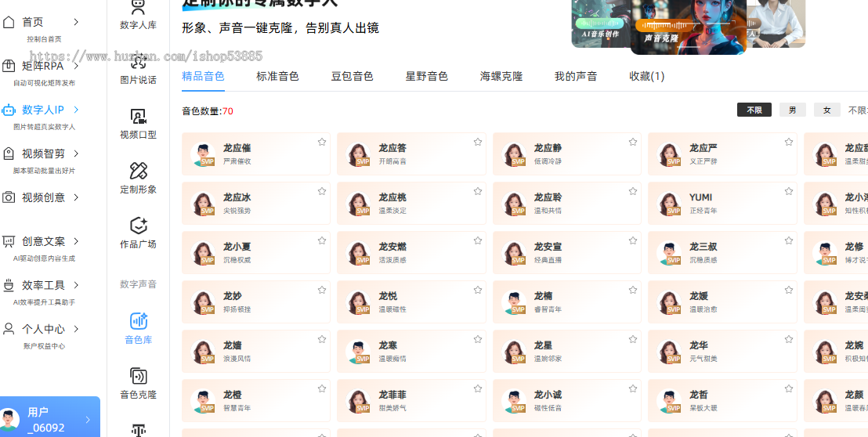Favorite the 龙应静 voice with star

(x=633, y=143)
